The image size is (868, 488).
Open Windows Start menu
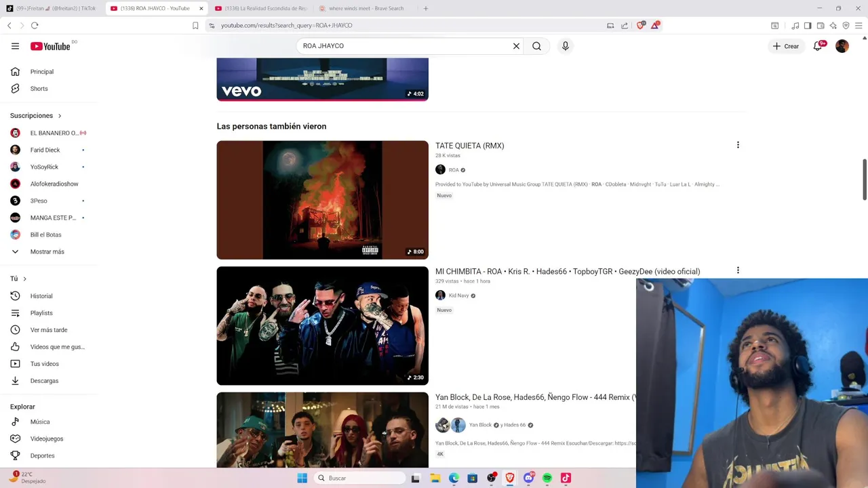302,478
